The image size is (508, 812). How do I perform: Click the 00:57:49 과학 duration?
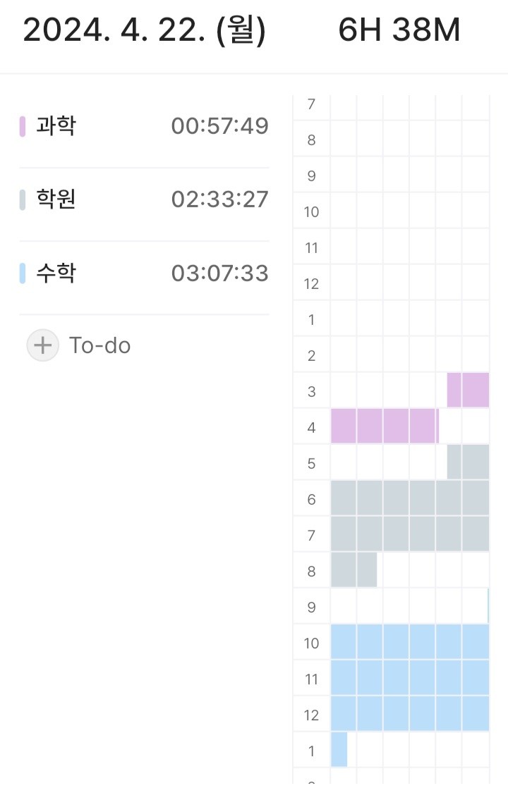pyautogui.click(x=219, y=126)
